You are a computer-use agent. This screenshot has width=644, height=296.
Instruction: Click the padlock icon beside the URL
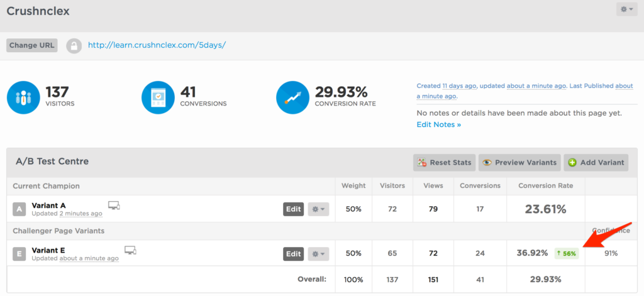[74, 46]
